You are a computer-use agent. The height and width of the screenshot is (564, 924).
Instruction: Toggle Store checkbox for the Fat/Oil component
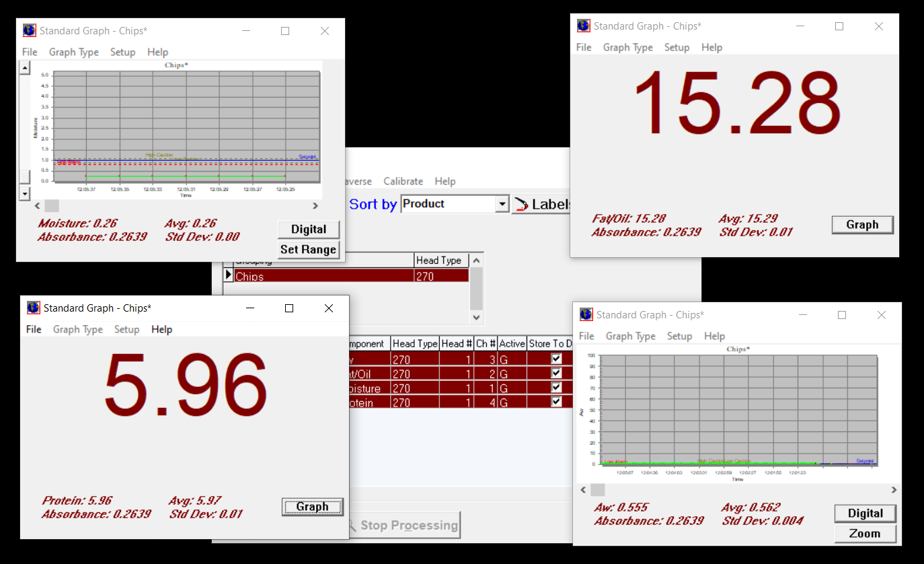[x=555, y=373]
